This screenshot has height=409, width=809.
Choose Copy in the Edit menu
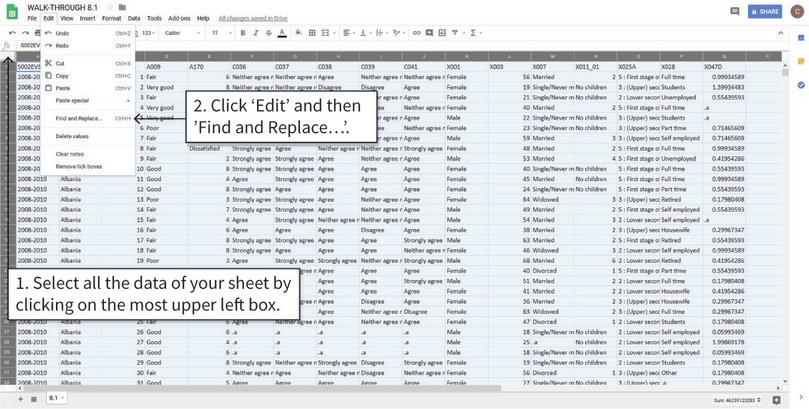point(88,76)
